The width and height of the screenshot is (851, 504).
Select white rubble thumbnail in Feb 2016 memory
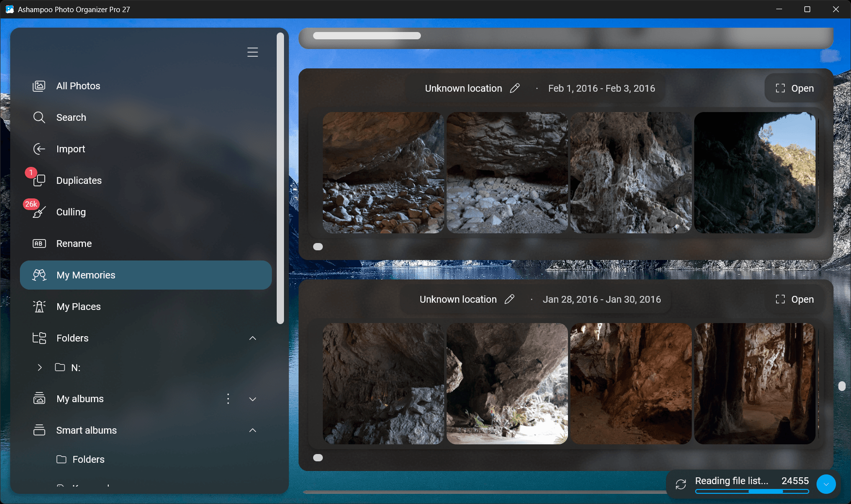[507, 173]
